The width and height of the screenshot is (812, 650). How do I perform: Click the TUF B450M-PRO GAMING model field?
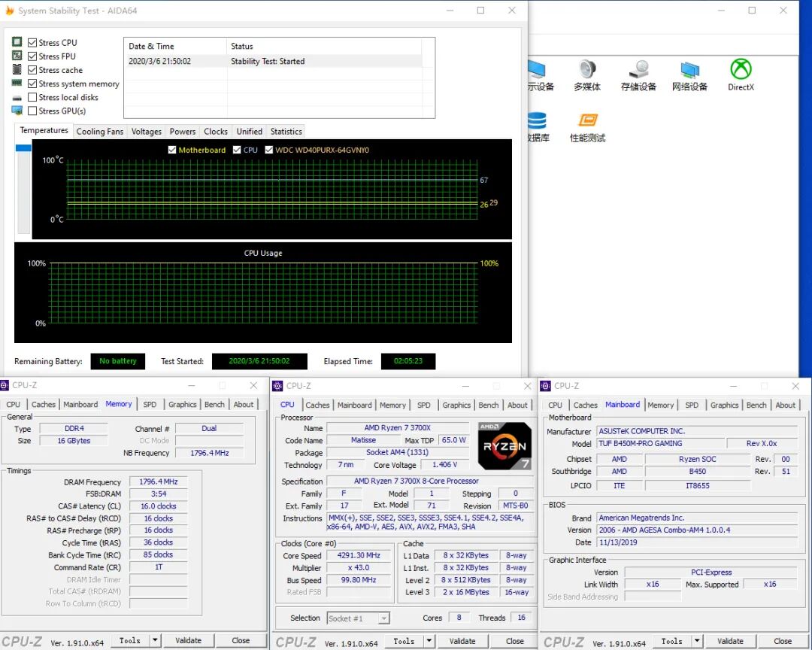(x=661, y=444)
